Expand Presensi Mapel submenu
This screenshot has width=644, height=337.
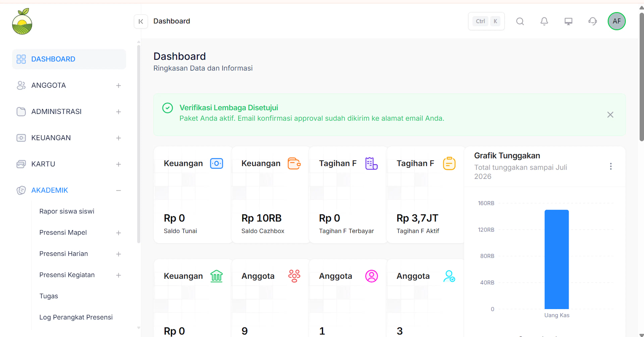coord(119,233)
